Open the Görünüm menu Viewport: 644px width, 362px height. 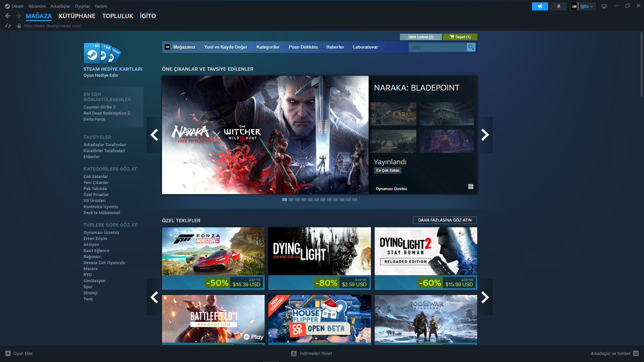pos(37,6)
